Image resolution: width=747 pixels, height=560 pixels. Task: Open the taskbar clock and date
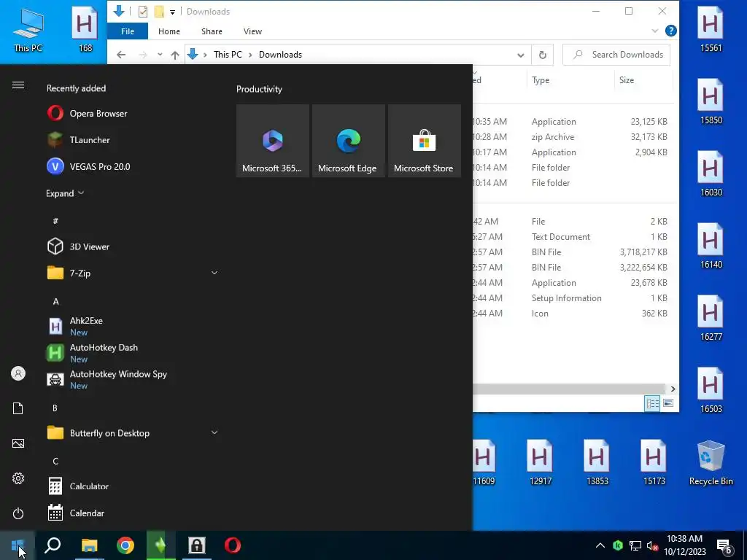pyautogui.click(x=684, y=545)
